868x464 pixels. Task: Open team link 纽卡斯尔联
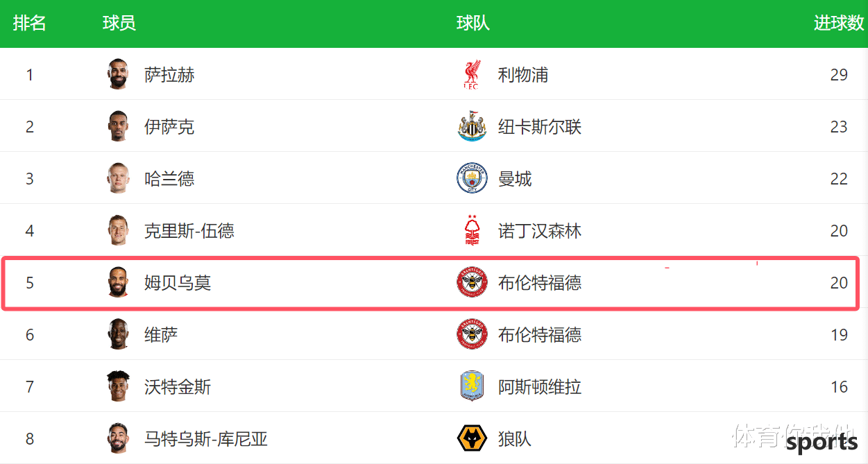click(540, 127)
